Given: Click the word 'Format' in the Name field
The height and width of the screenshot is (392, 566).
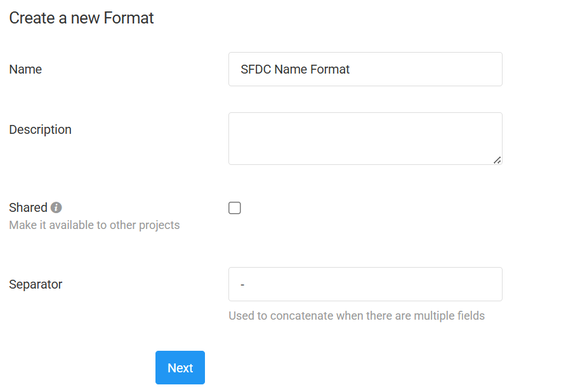Looking at the screenshot, I should (x=330, y=69).
